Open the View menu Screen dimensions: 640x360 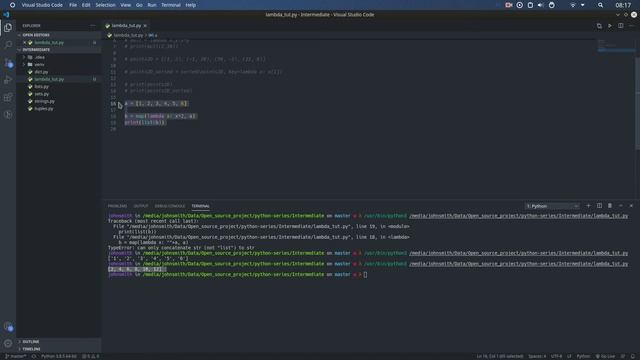pyautogui.click(x=126, y=5)
